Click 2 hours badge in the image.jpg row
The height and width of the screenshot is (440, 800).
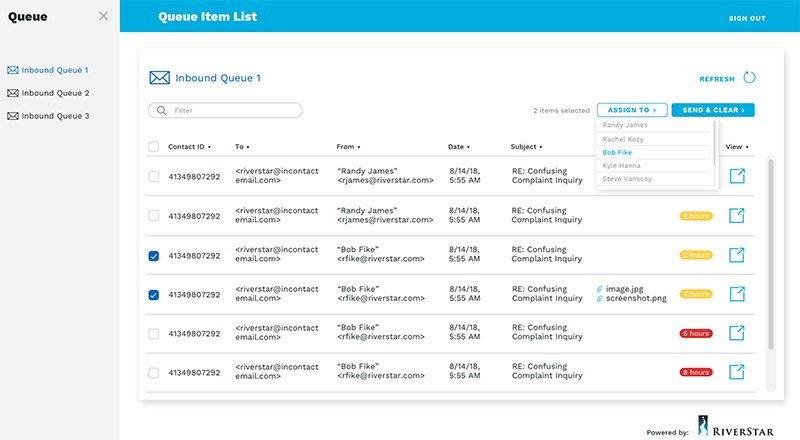695,294
